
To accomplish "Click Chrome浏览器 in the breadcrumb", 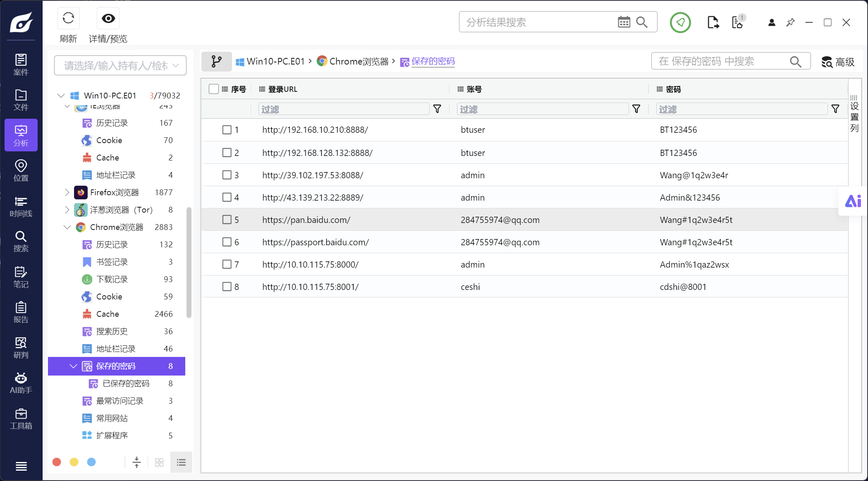I will (x=359, y=61).
